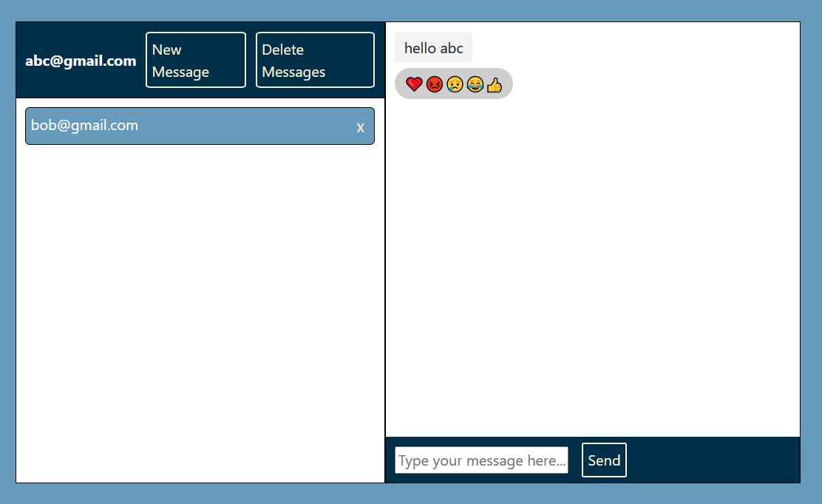Viewport: 822px width, 504px height.
Task: Pick the laughing tears emoji reaction
Action: tap(474, 84)
